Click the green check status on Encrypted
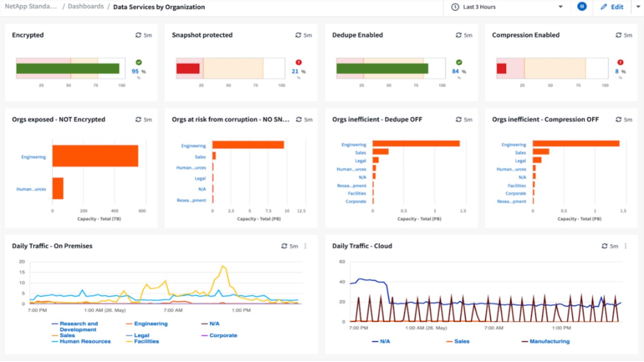644x362 pixels. click(138, 62)
